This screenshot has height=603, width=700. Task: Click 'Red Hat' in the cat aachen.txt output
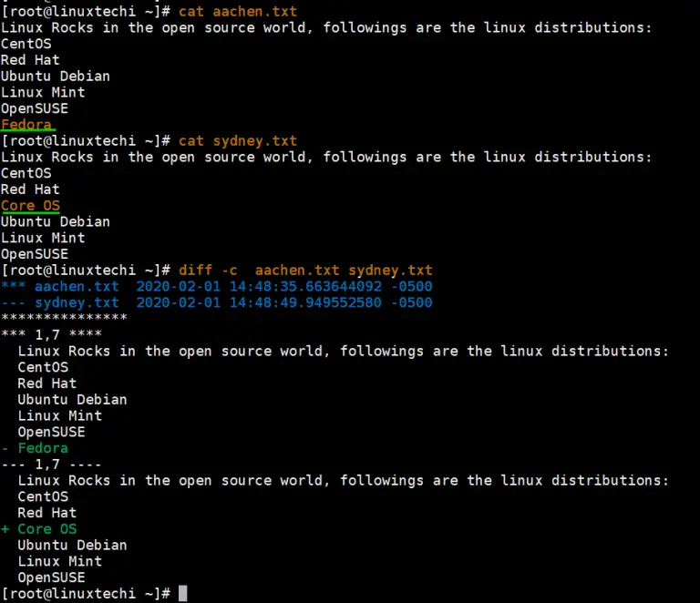coord(30,60)
